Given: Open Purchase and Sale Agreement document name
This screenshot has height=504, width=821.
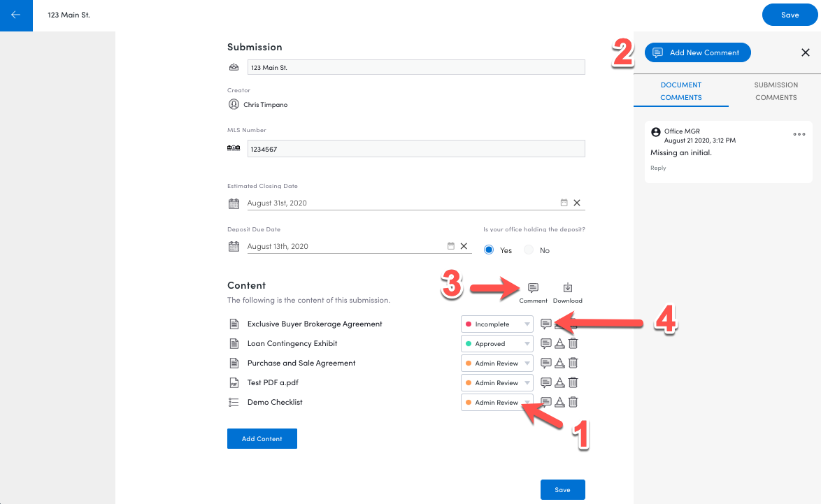Looking at the screenshot, I should [301, 363].
